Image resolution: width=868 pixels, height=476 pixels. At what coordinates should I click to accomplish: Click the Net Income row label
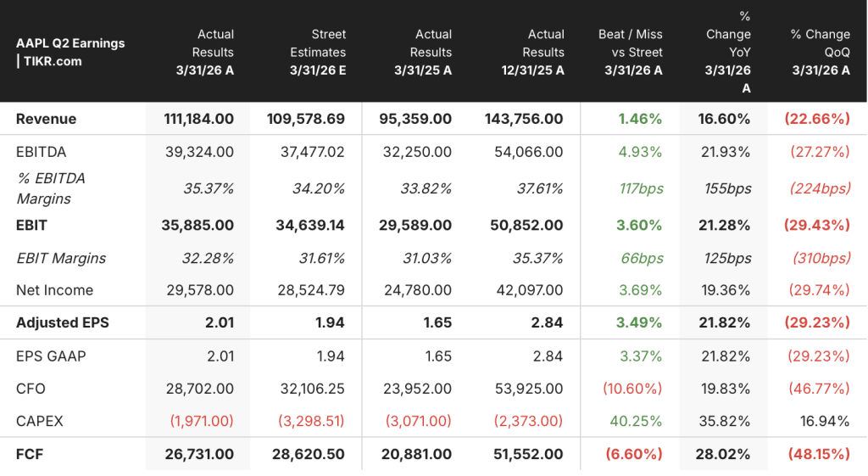click(54, 290)
